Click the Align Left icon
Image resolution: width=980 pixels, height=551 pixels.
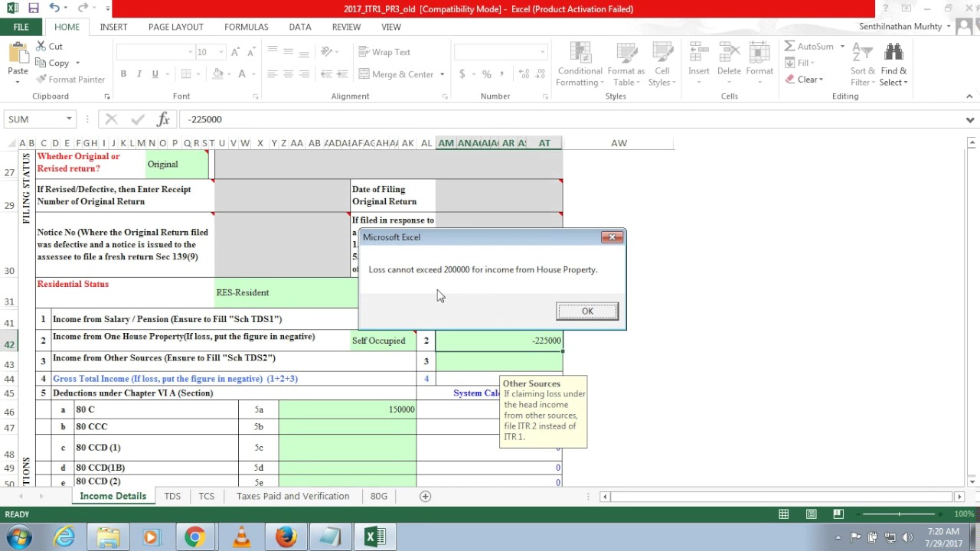click(272, 74)
